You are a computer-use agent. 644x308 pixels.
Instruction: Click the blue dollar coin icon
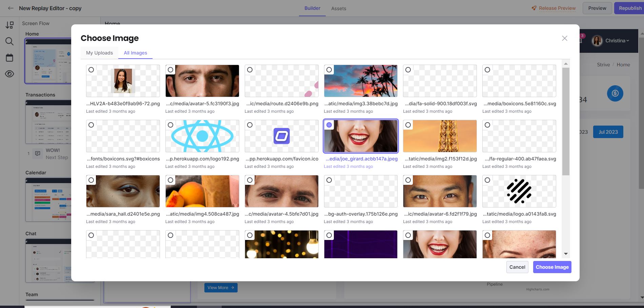click(x=615, y=93)
